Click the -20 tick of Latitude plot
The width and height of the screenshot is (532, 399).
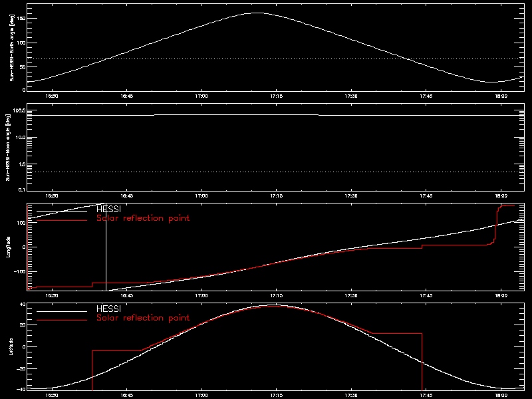point(21,368)
